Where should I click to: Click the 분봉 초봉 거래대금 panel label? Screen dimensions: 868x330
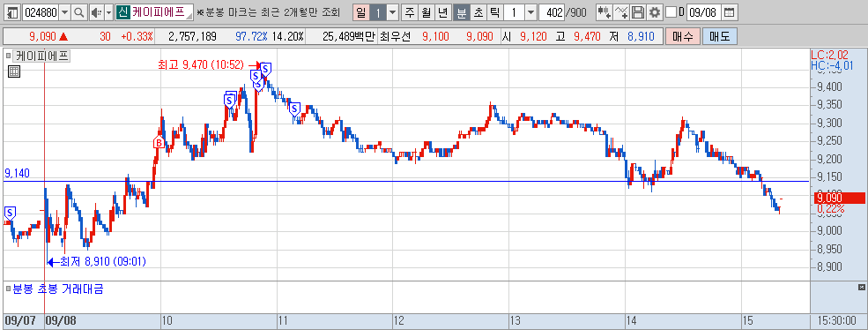click(x=59, y=289)
